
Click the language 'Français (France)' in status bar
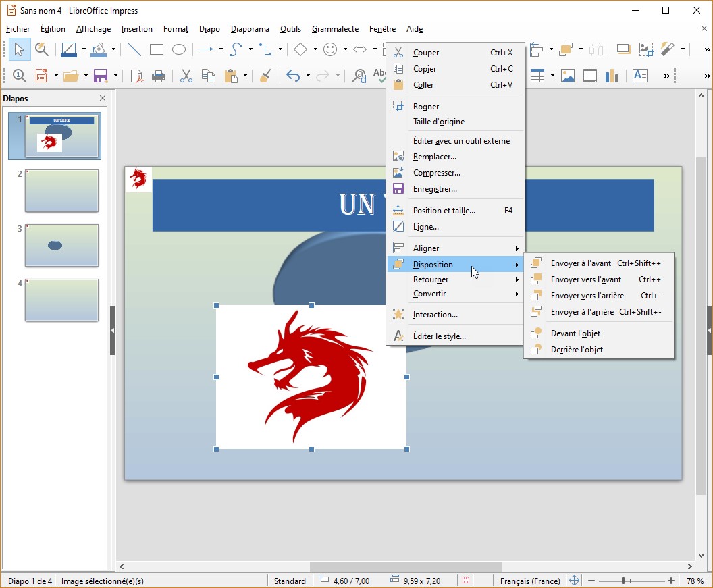click(530, 581)
